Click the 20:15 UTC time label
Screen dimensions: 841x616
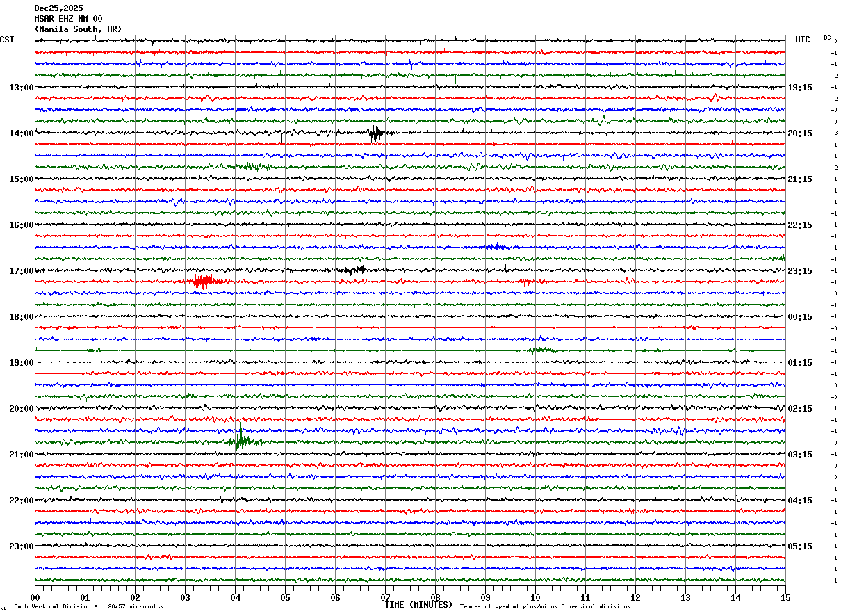pos(800,133)
